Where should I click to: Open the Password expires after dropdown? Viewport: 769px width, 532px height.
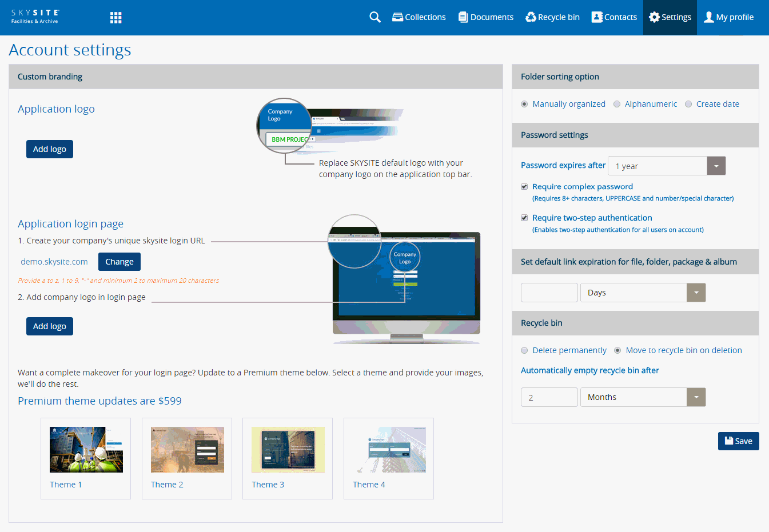(667, 166)
